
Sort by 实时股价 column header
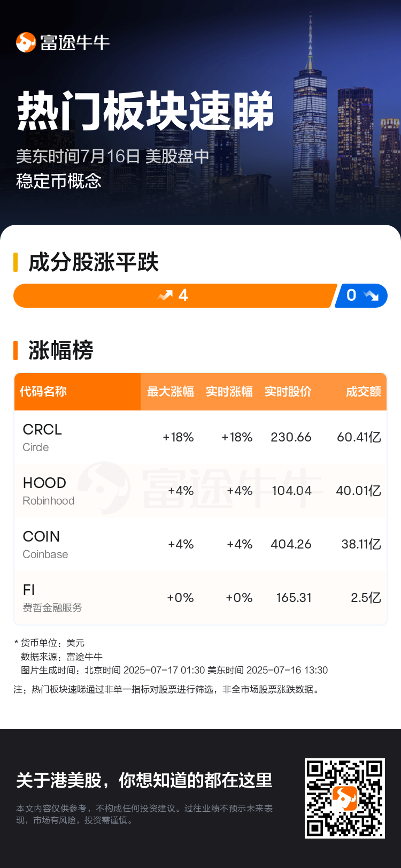[x=288, y=392]
